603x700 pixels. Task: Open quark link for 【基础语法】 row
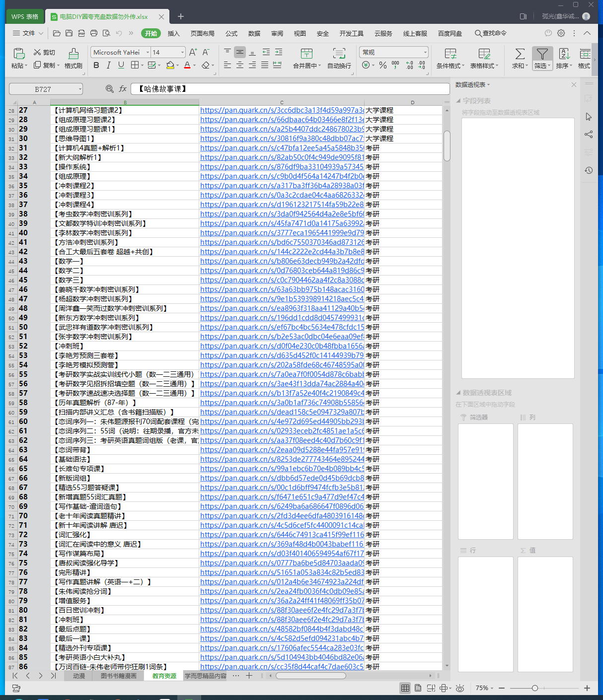[x=282, y=459]
